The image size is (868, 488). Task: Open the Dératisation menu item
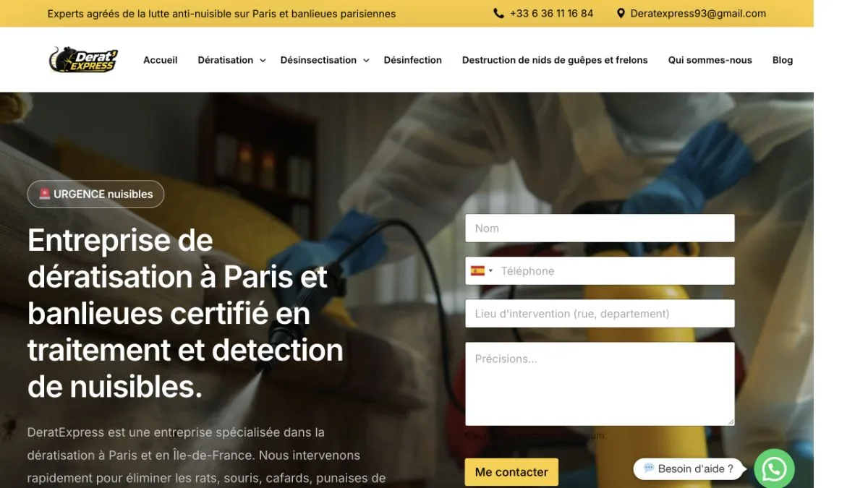[226, 60]
